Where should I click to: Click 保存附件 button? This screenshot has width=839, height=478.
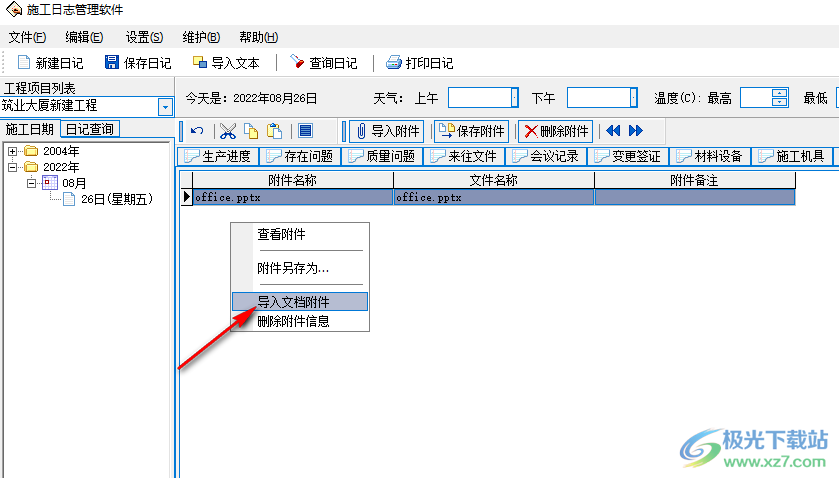pyautogui.click(x=471, y=131)
